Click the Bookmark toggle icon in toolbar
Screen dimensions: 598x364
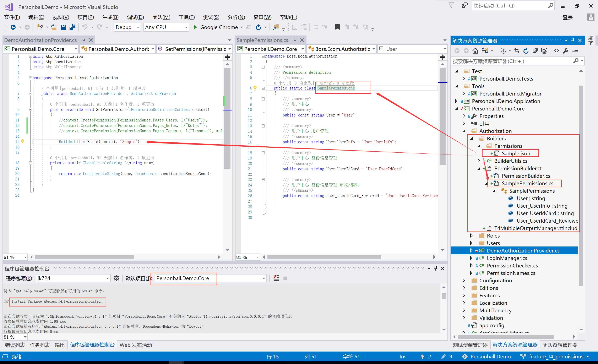coord(337,27)
